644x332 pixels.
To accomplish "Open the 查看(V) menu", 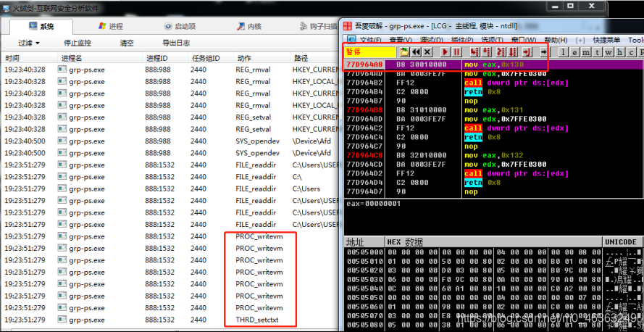I will (x=401, y=41).
